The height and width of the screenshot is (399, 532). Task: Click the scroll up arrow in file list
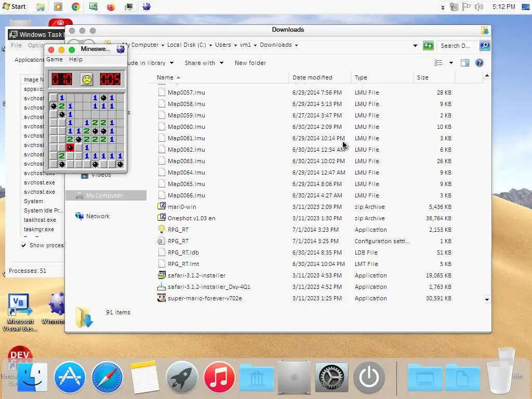pos(487,75)
